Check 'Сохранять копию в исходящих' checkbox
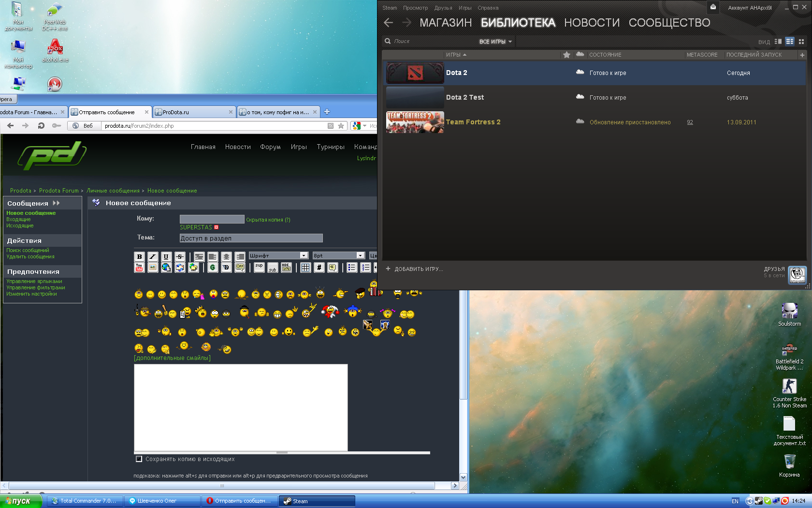Image resolution: width=812 pixels, height=508 pixels. (x=139, y=459)
